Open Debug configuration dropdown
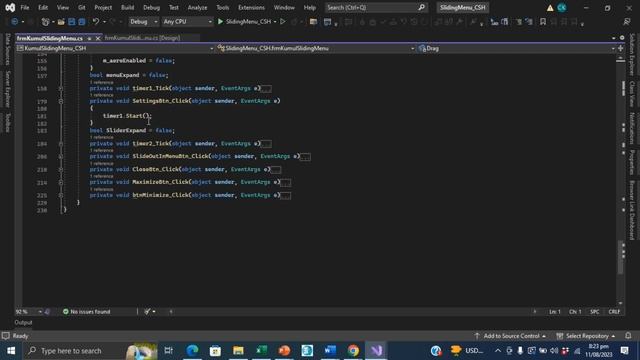Screen dimensions: 640x360 point(143,22)
